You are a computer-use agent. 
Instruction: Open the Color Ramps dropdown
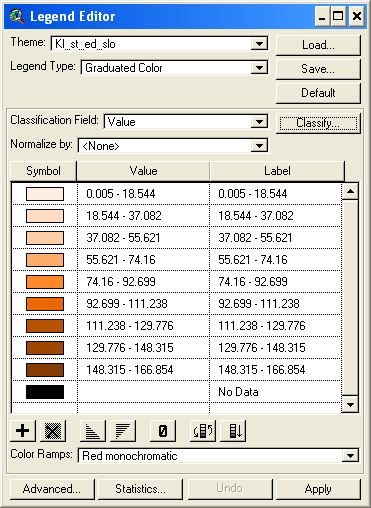(x=350, y=456)
